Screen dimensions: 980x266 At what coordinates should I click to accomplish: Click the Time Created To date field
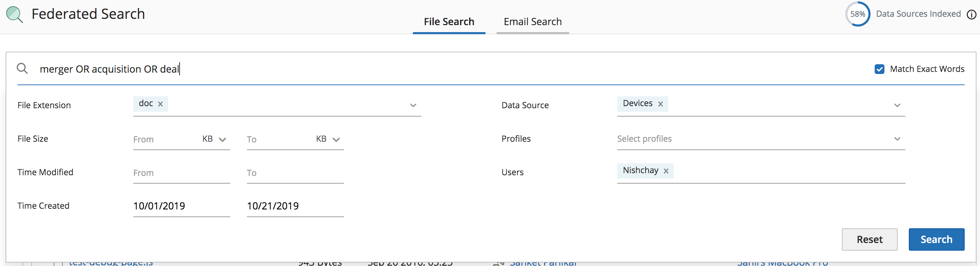pos(295,206)
